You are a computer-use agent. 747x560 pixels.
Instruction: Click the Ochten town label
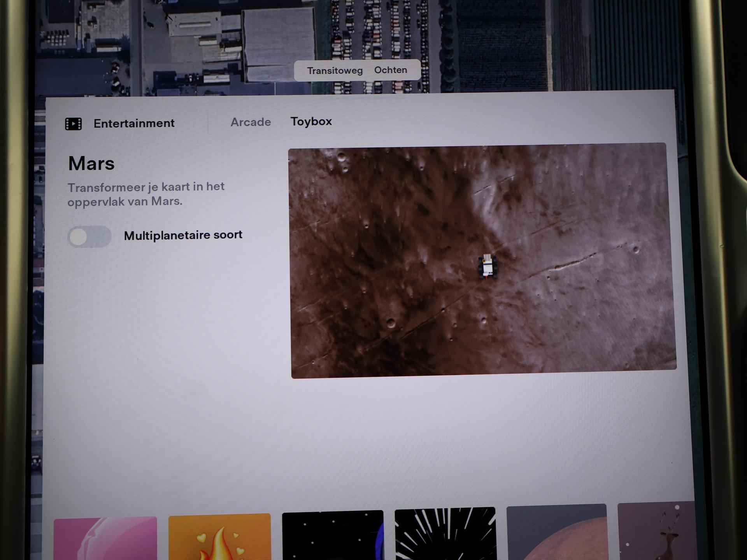391,70
